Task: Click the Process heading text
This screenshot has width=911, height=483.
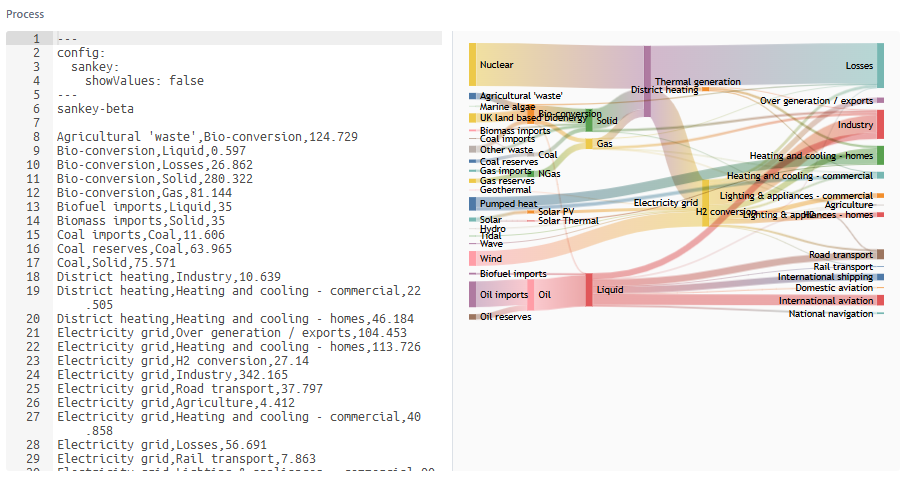Action: click(27, 15)
